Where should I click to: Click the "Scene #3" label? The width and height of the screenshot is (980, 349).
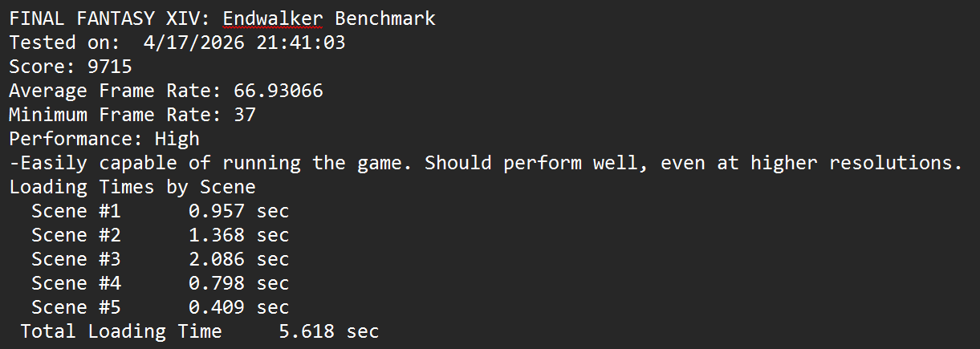75,259
